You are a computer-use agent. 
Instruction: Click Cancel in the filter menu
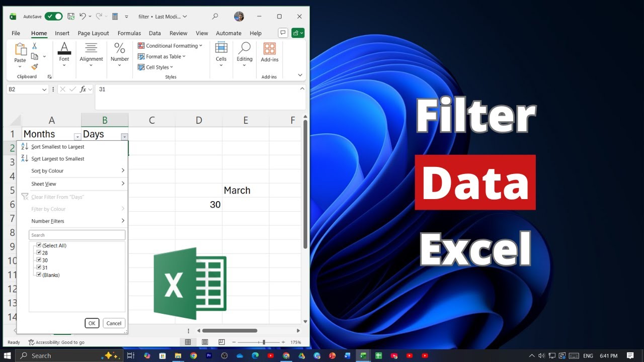[114, 323]
